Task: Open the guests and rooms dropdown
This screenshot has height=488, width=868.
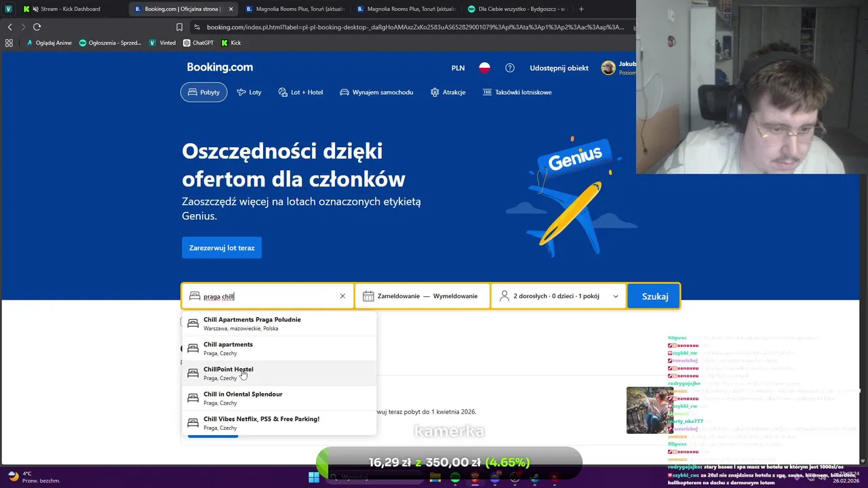Action: [559, 296]
